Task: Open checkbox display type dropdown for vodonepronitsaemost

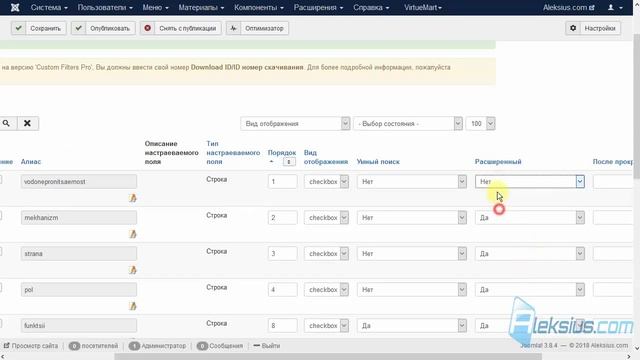Action: point(326,182)
